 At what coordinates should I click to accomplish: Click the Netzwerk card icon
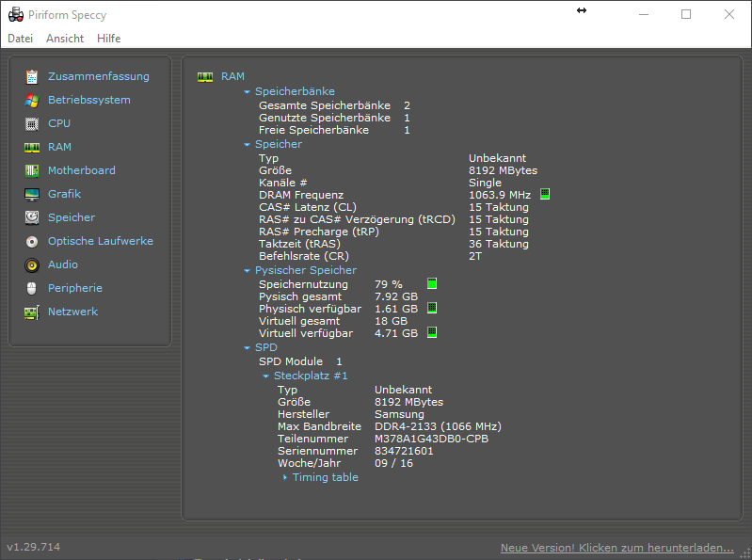pos(32,312)
